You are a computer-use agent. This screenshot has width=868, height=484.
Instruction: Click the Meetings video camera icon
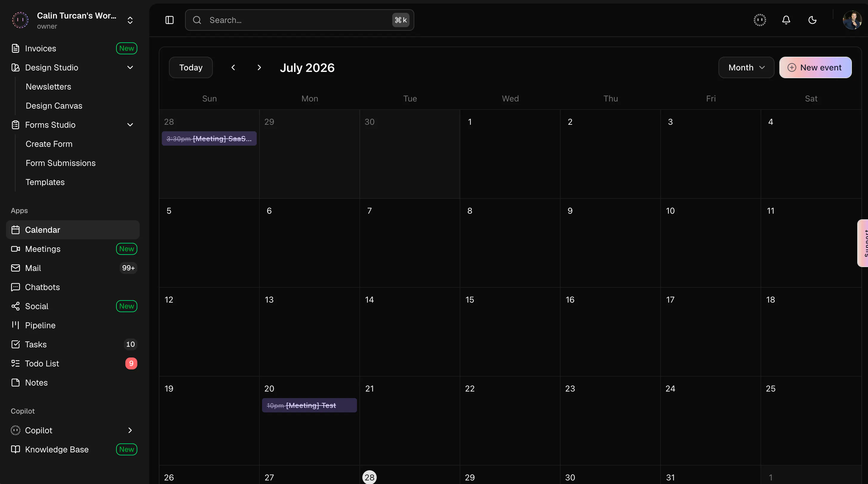click(x=16, y=249)
